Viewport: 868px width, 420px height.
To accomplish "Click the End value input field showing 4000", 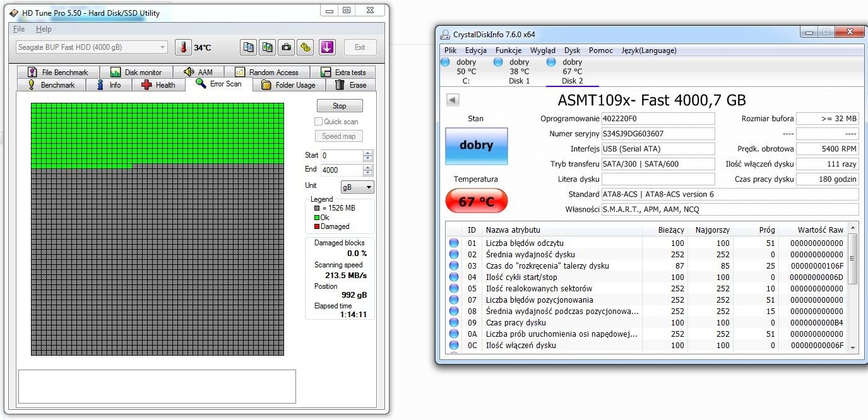I will click(x=342, y=170).
